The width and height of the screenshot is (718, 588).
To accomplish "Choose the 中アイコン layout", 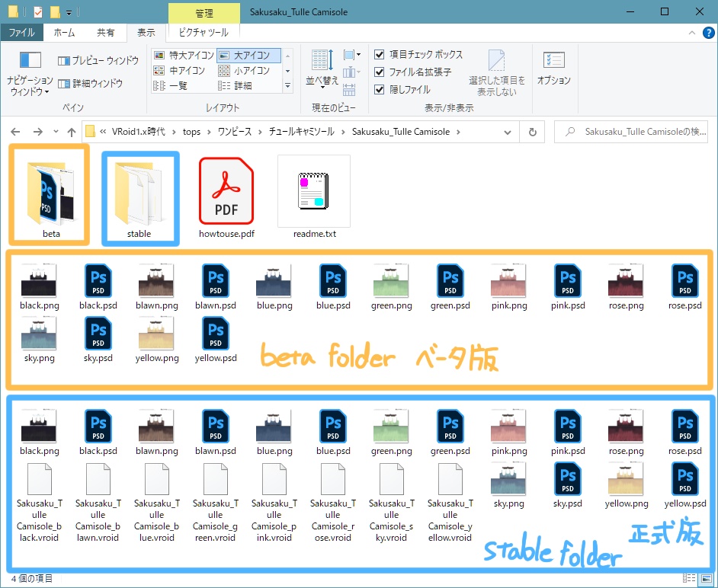I will click(179, 71).
